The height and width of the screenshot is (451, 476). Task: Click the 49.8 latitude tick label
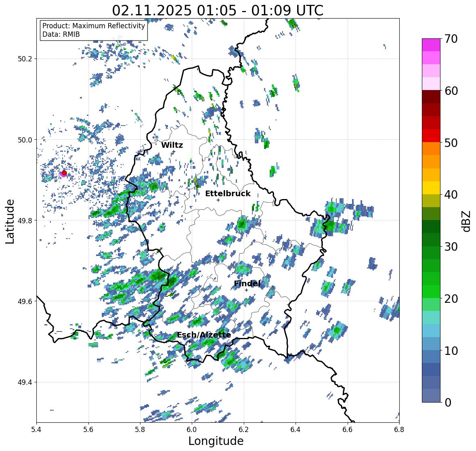click(25, 220)
